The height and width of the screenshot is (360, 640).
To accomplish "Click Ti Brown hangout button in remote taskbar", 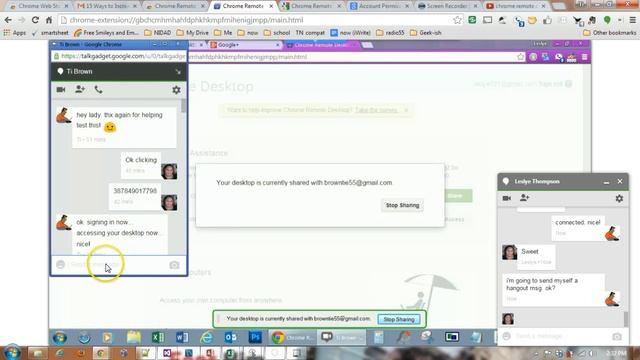I will click(341, 337).
